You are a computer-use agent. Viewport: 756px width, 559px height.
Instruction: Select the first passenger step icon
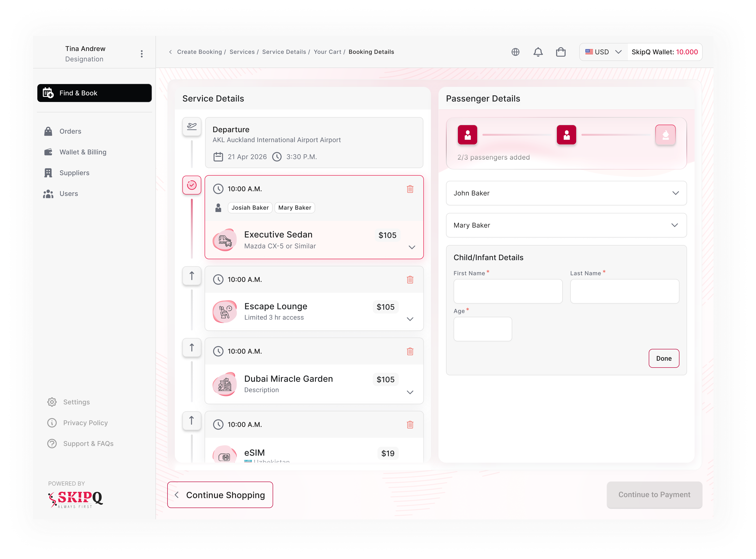467,135
